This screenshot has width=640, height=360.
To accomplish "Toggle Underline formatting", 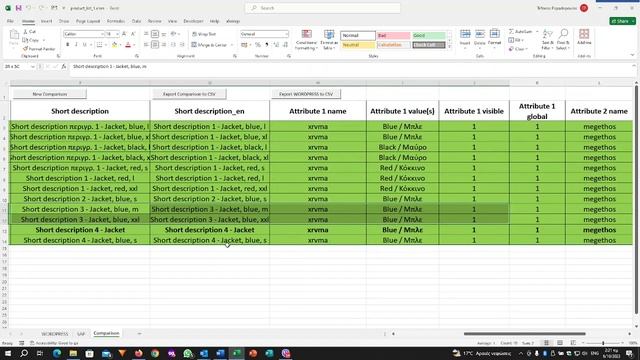I will click(x=85, y=45).
